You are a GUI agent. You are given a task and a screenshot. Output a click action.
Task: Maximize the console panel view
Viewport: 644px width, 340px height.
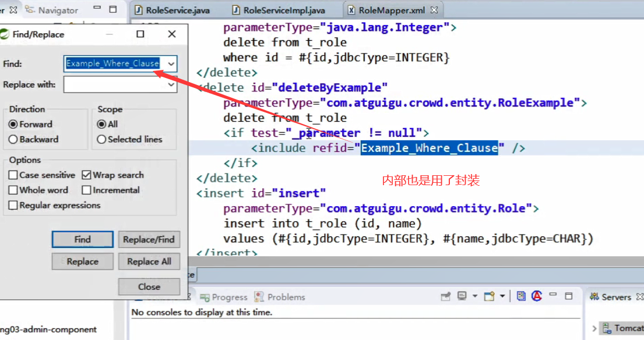pyautogui.click(x=569, y=296)
